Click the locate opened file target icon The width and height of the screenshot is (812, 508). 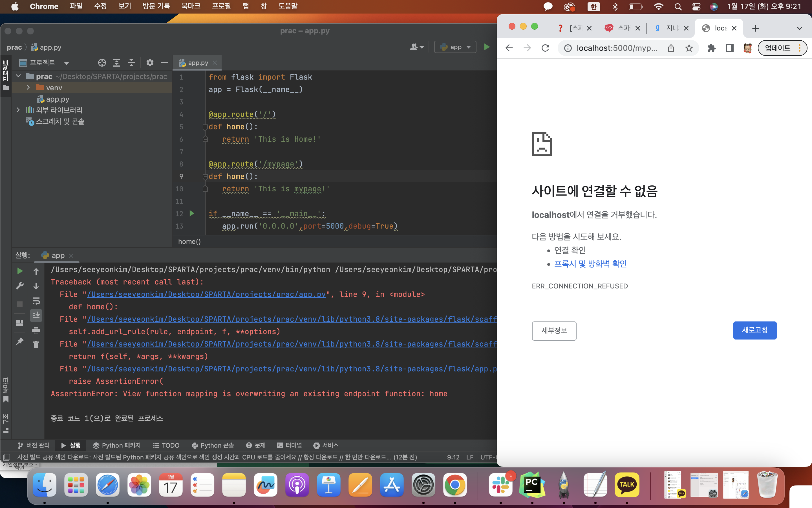pos(102,63)
